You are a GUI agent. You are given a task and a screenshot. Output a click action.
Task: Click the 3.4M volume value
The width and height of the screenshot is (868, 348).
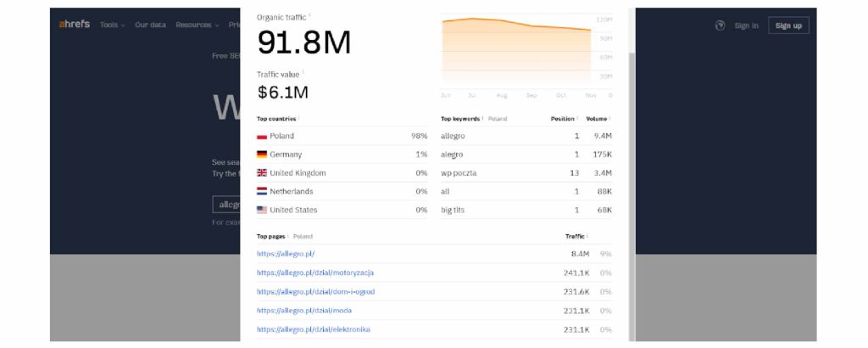(603, 173)
